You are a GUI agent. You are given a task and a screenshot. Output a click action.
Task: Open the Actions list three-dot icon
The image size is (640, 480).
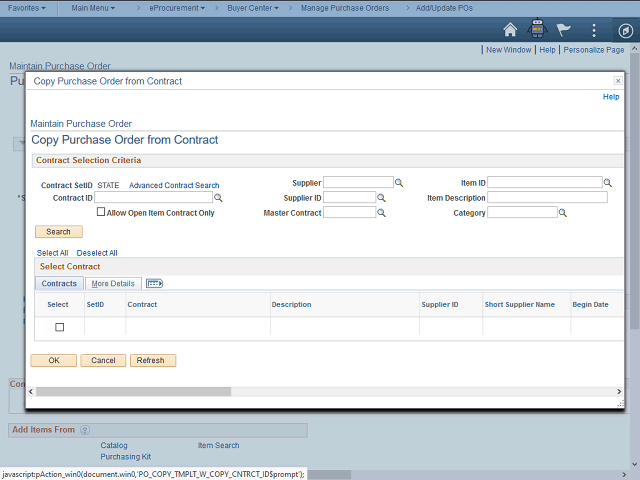coord(594,29)
